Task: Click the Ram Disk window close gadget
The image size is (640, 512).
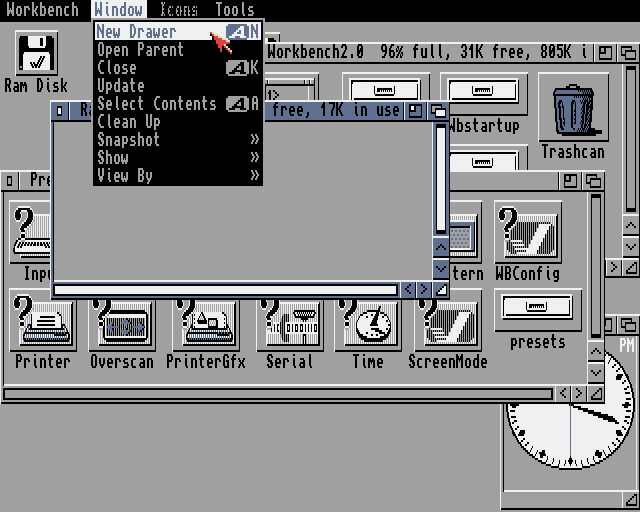Action: (60, 111)
